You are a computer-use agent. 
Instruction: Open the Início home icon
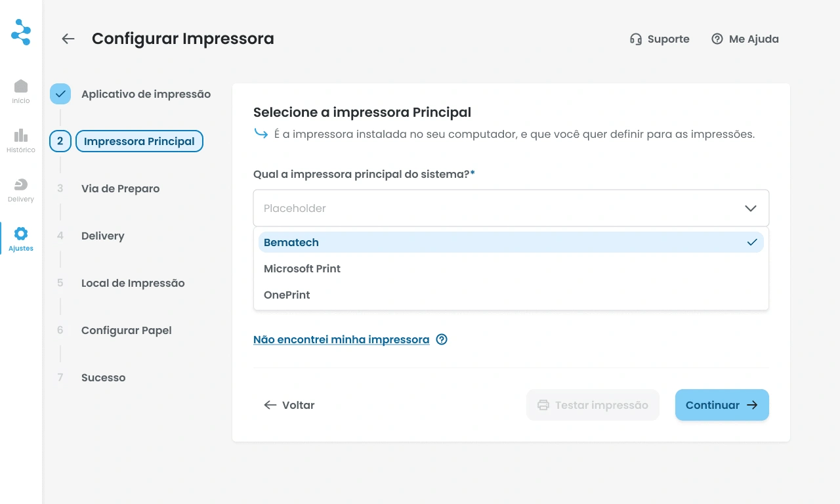[x=21, y=91]
